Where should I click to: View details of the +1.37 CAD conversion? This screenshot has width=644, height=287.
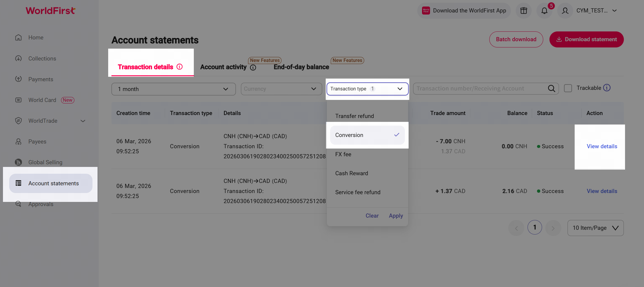click(602, 191)
